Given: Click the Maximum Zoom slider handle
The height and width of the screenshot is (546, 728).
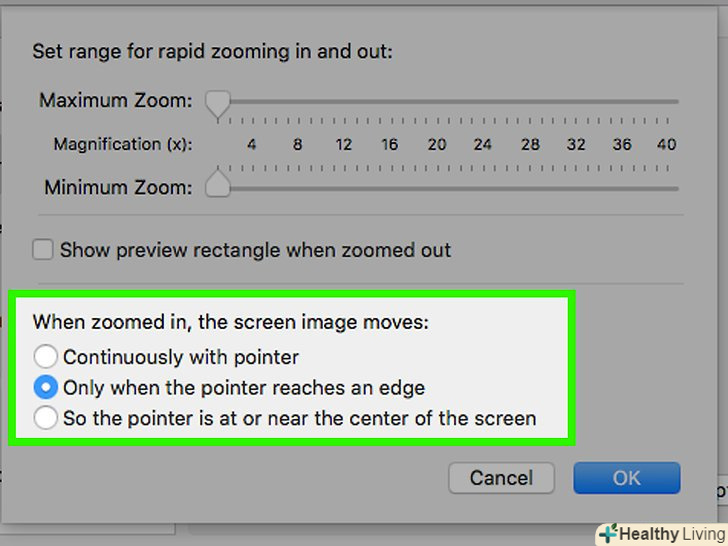Looking at the screenshot, I should point(217,101).
